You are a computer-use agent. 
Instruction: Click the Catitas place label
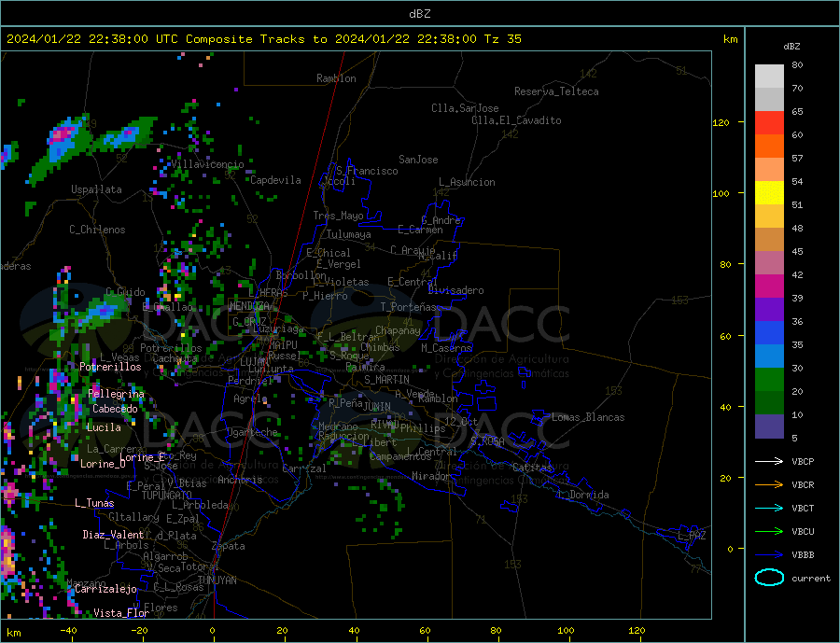[532, 468]
